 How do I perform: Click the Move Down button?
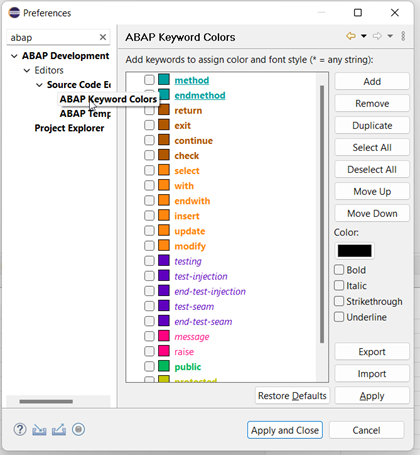[x=372, y=213]
